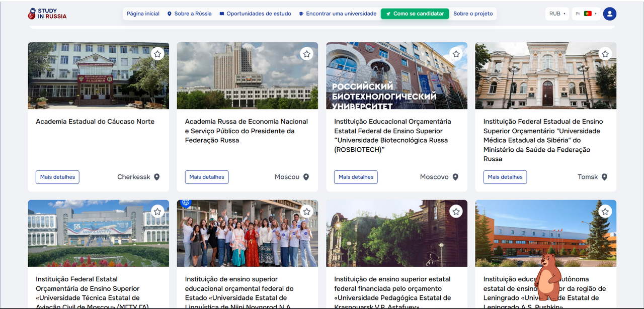Click Mais detalhes for Academia Russa de Economia

(207, 177)
